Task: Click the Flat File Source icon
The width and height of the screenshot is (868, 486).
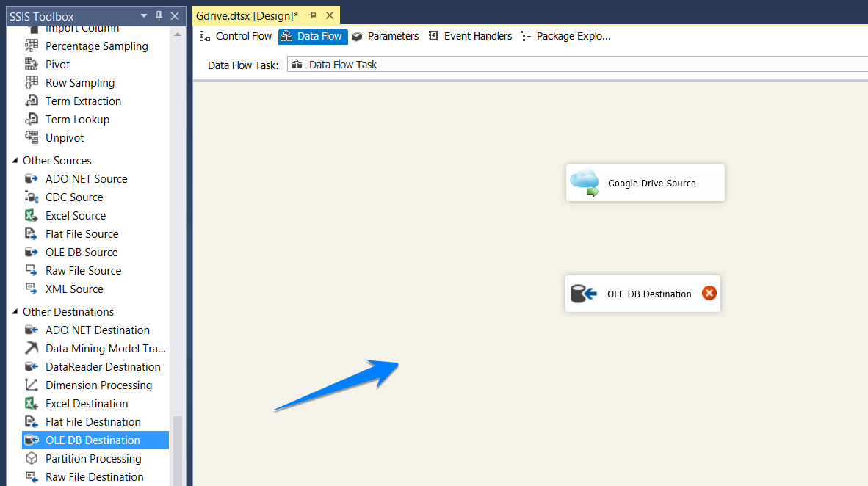Action: point(32,233)
